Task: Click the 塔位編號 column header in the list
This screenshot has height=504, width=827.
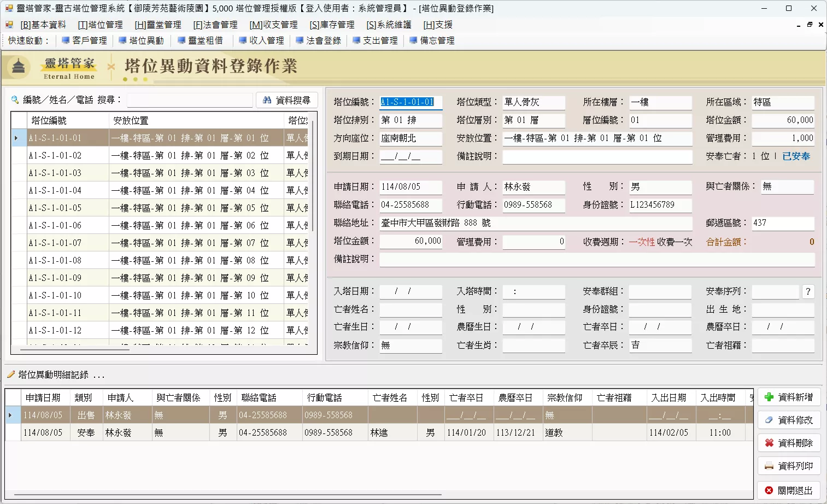Action: coord(68,120)
